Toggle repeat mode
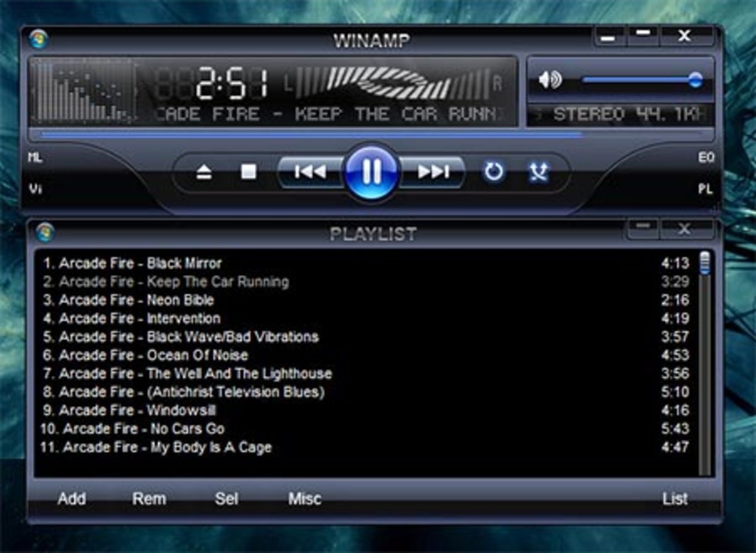The height and width of the screenshot is (553, 756). pos(493,172)
